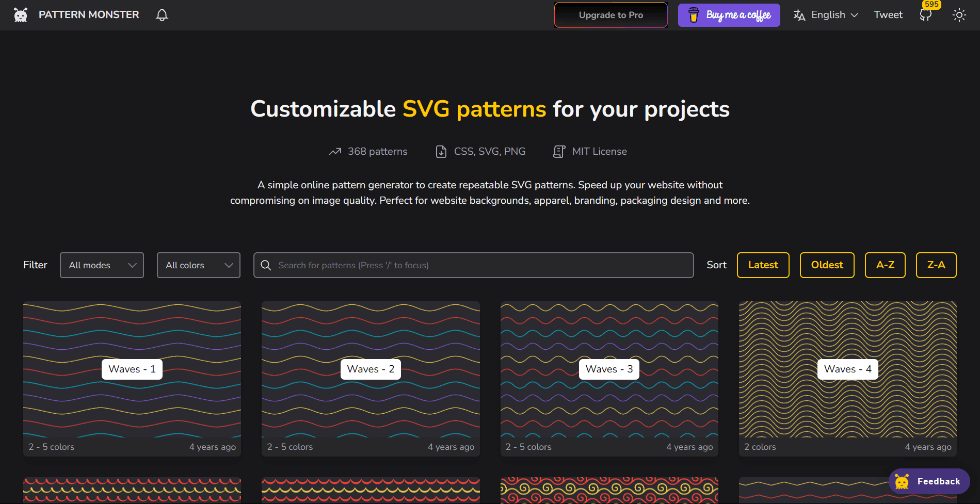
Task: Click the MIT License scroll icon
Action: (x=559, y=151)
